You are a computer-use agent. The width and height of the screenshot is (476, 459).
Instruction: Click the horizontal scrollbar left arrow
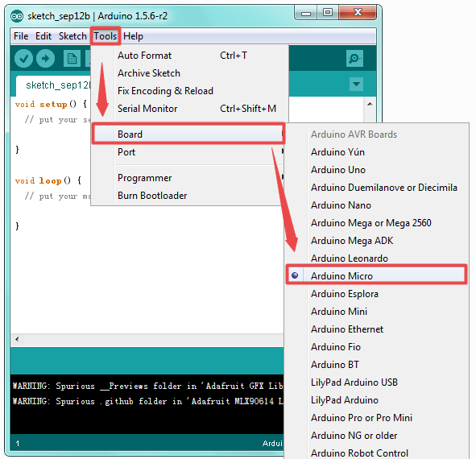(x=17, y=339)
